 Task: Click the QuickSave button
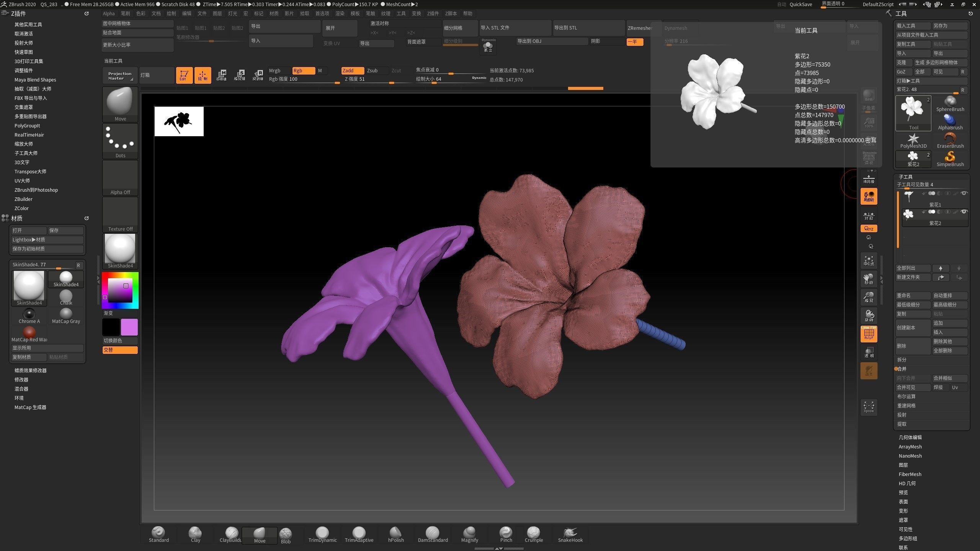(x=801, y=4)
